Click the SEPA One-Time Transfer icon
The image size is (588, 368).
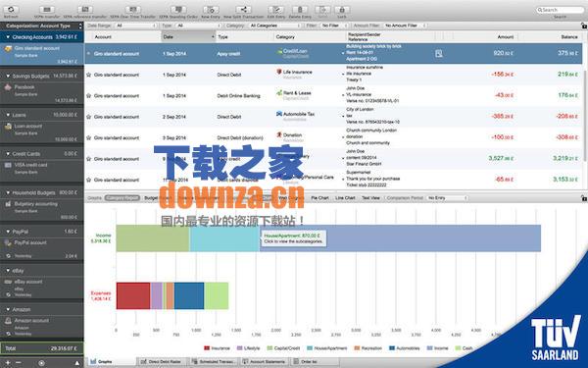point(132,10)
